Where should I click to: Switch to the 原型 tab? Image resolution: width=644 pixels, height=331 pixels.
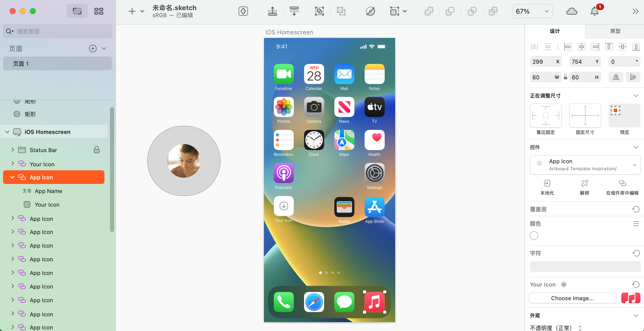coord(615,31)
